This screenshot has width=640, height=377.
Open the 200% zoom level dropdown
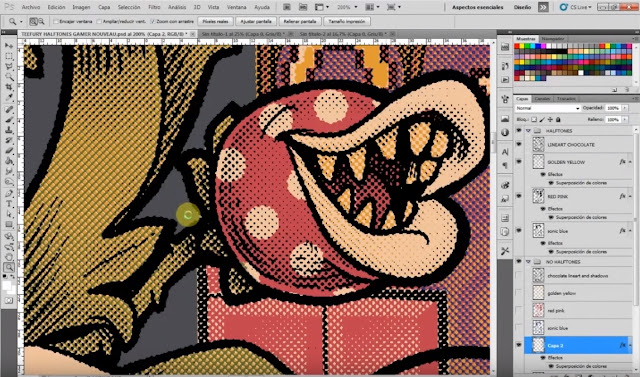click(356, 7)
